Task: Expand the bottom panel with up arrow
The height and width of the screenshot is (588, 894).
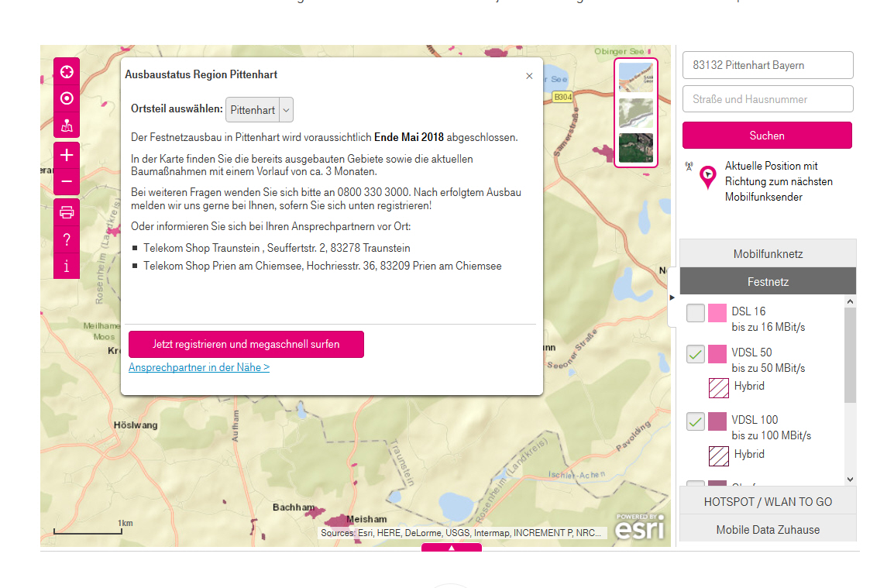Action: pyautogui.click(x=452, y=548)
